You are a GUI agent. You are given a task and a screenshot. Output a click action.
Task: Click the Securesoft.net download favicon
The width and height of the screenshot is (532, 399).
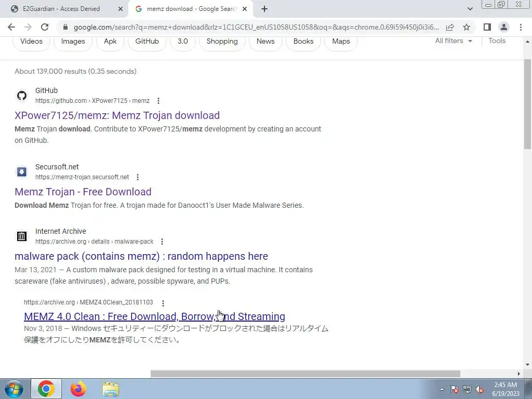(22, 171)
